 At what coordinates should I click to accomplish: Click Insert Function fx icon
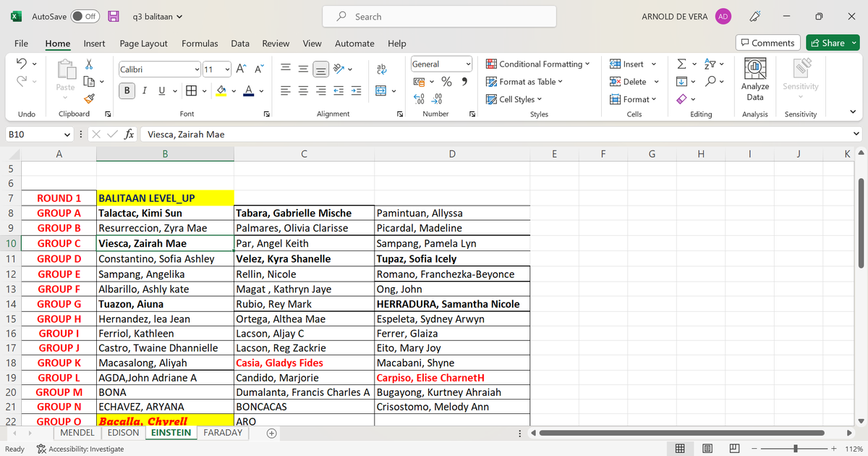coord(129,134)
